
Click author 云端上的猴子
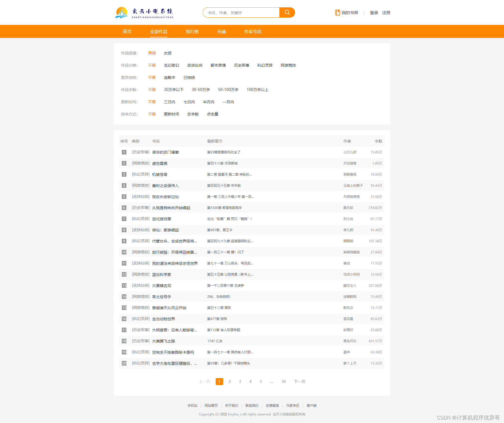coord(353,186)
